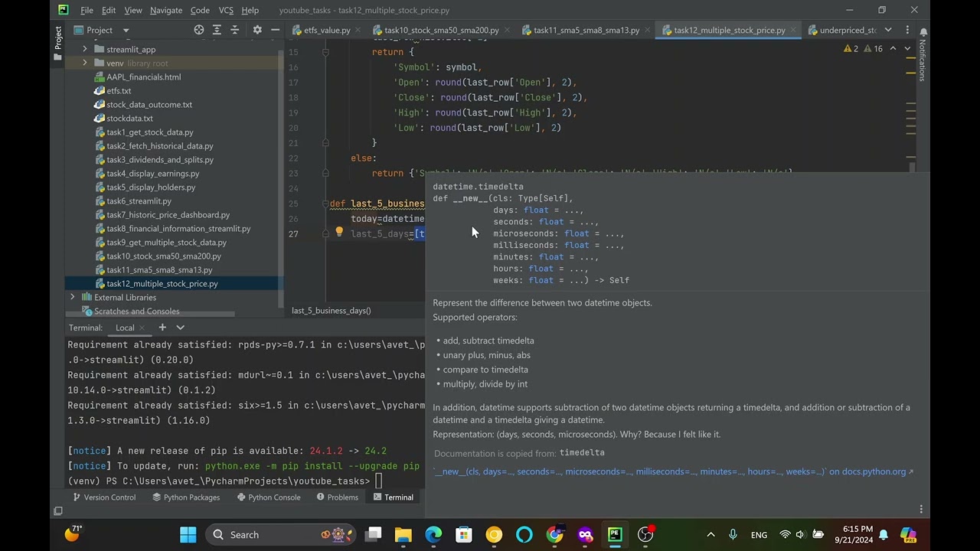Image resolution: width=980 pixels, height=551 pixels.
Task: Open the hidden editor tabs dropdown
Action: click(x=888, y=30)
